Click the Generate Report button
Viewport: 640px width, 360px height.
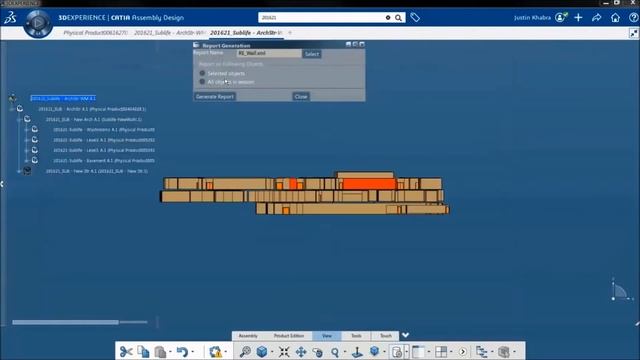[x=215, y=97]
